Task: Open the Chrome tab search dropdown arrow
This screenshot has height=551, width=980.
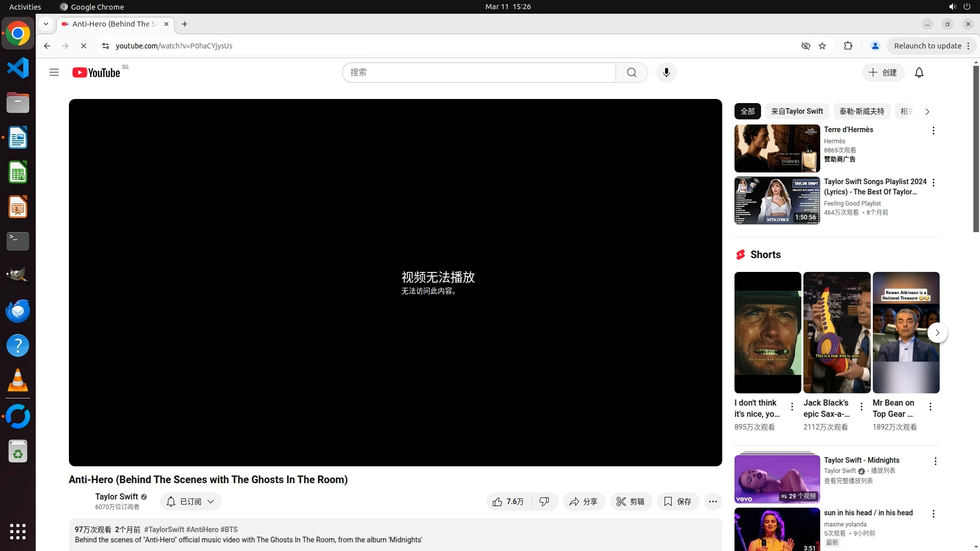Action: coord(46,24)
